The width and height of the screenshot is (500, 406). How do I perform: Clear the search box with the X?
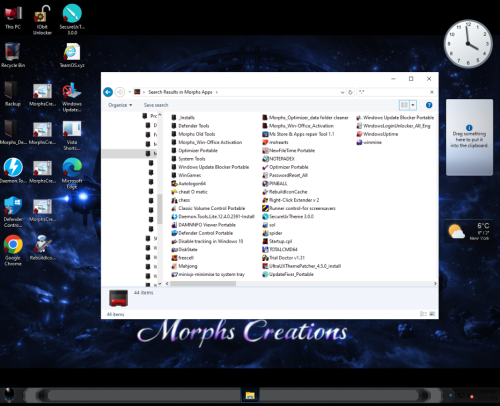tap(432, 92)
